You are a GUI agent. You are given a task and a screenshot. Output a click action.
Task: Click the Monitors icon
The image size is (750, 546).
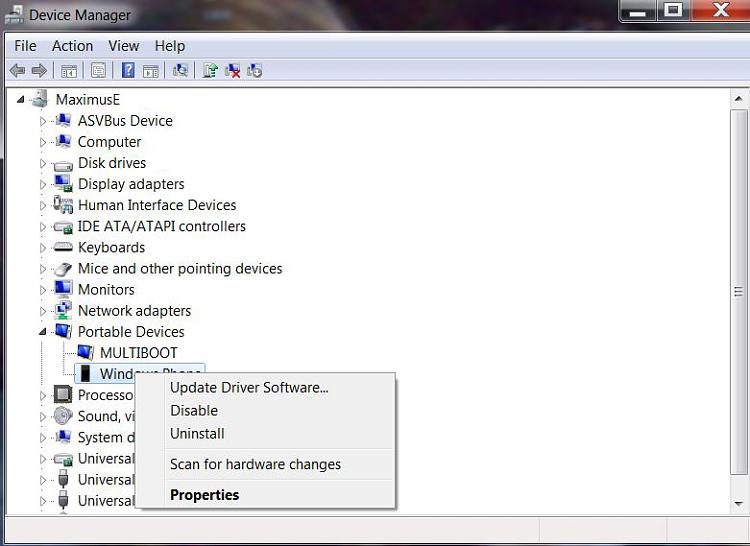(63, 289)
